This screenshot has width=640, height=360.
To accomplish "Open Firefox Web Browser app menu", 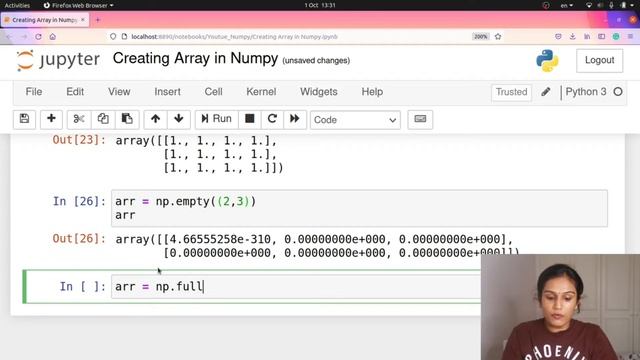I will 78,5.
